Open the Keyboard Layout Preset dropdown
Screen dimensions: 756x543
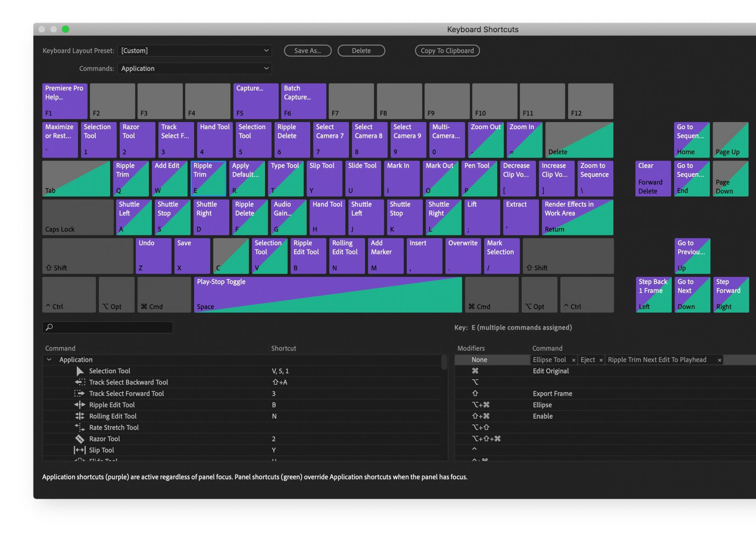point(195,50)
